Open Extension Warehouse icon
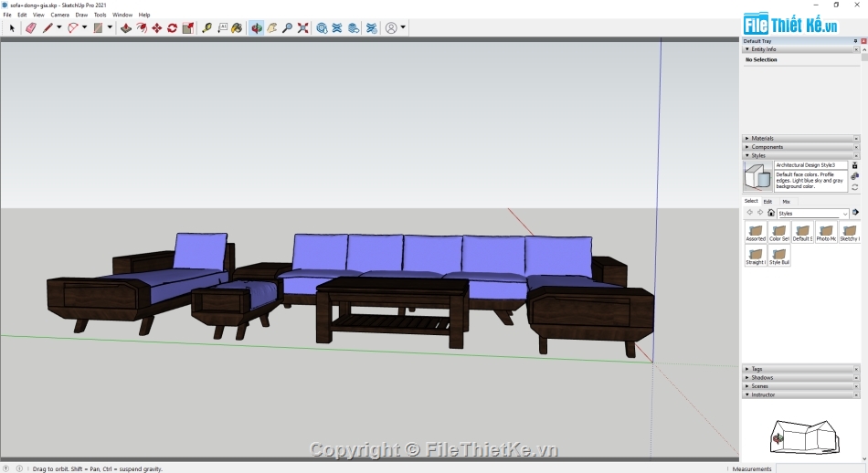 tap(337, 27)
